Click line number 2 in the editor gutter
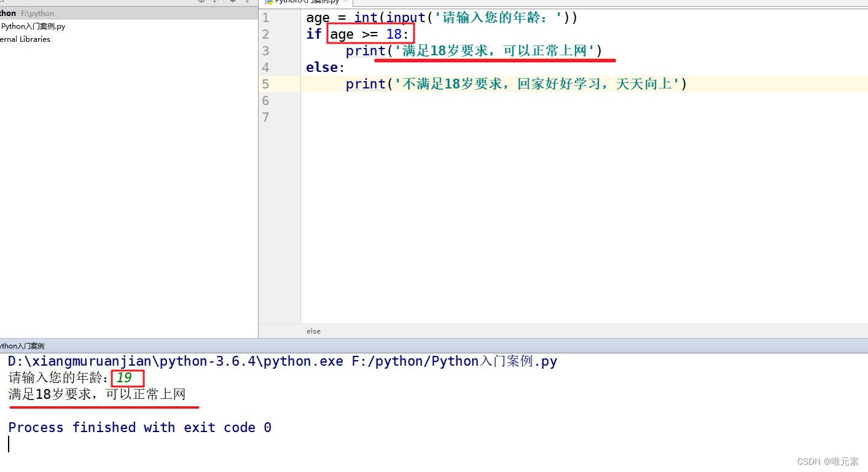 [265, 34]
